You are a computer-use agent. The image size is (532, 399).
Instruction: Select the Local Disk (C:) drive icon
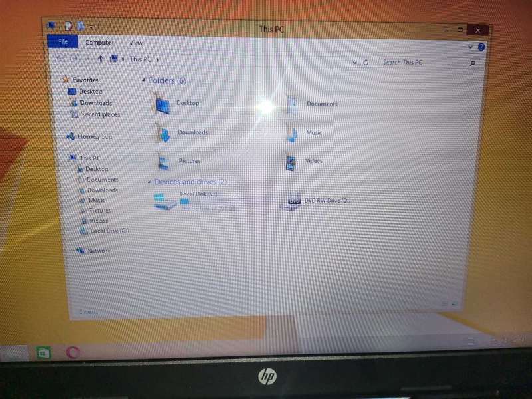(165, 201)
